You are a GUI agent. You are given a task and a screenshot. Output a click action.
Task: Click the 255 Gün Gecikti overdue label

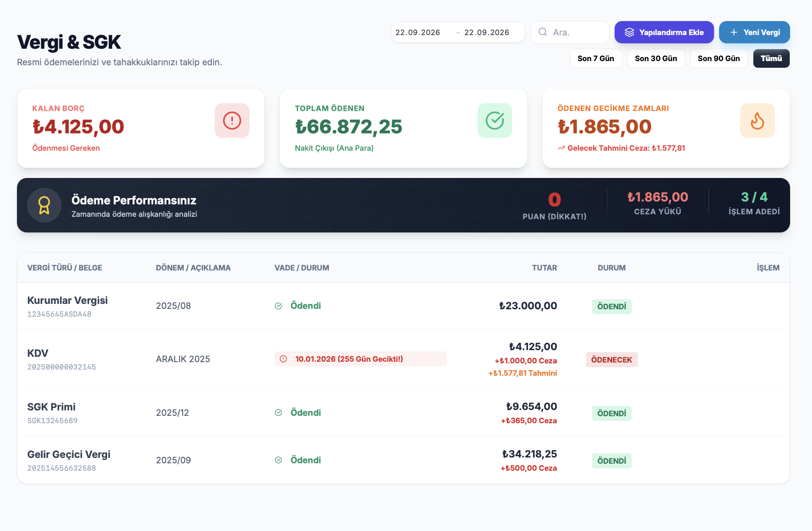point(361,359)
